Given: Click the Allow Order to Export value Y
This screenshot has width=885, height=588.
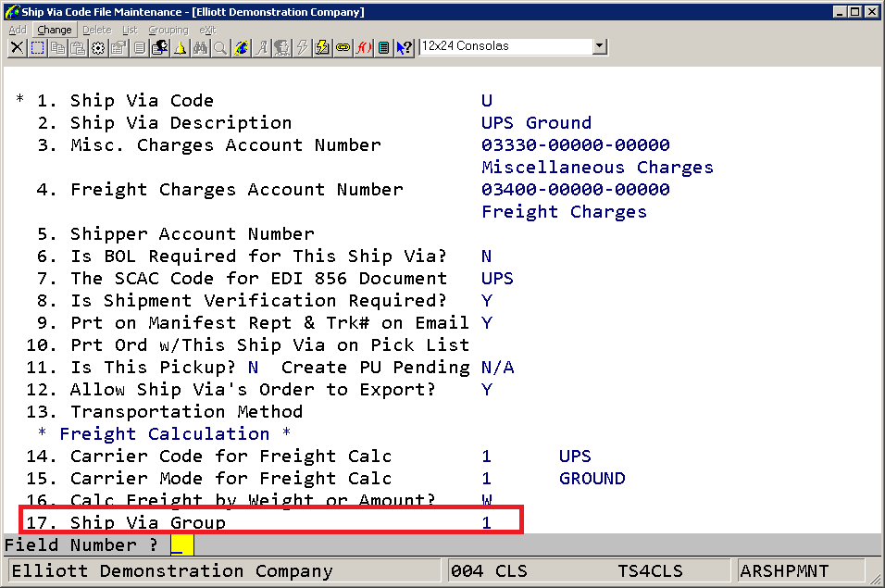Looking at the screenshot, I should click(x=487, y=390).
